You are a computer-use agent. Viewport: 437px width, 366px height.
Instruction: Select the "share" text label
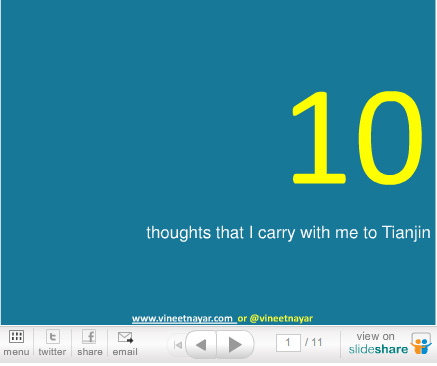(90, 352)
